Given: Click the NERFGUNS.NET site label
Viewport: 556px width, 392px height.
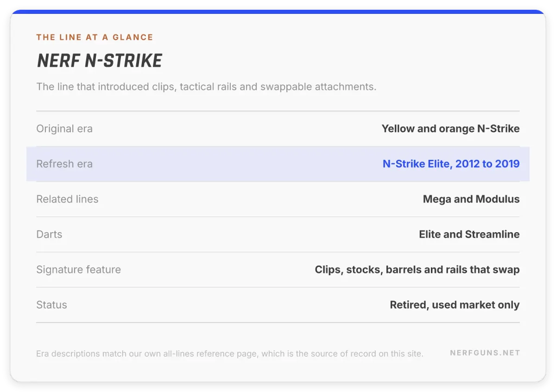Looking at the screenshot, I should tap(485, 353).
